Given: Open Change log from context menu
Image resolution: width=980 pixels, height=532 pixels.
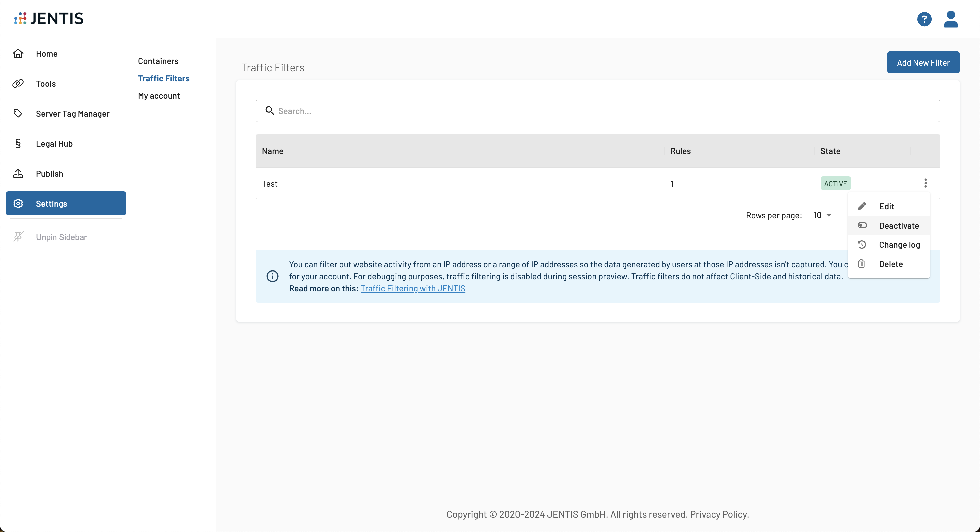Looking at the screenshot, I should pyautogui.click(x=899, y=245).
